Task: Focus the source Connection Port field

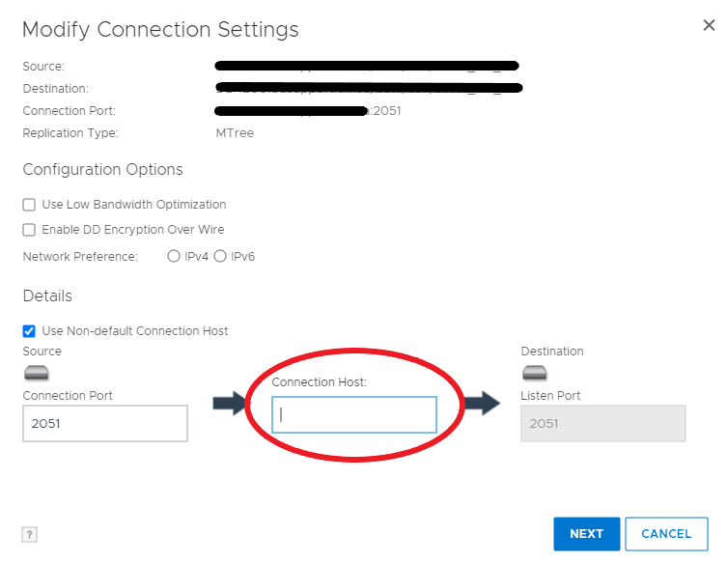Action: tap(105, 423)
